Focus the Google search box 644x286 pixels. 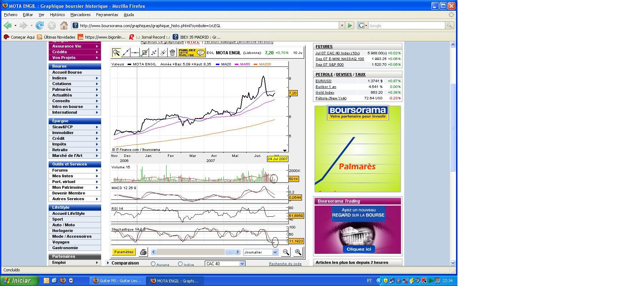[x=406, y=25]
